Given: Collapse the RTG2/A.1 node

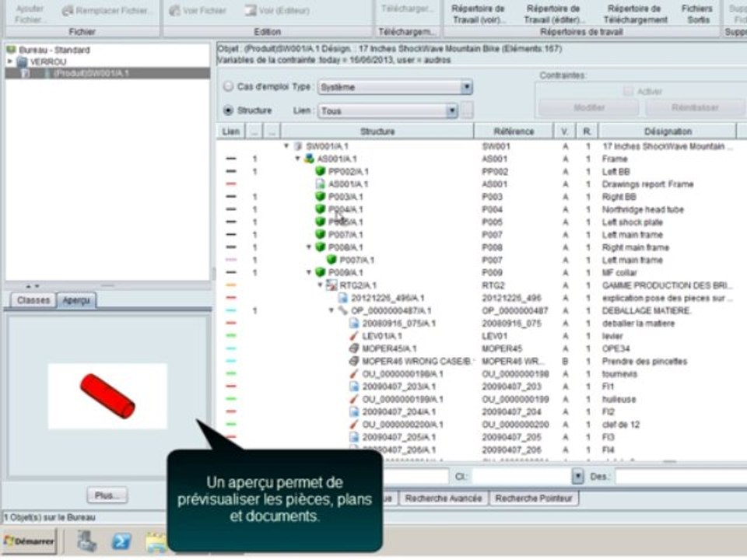Looking at the screenshot, I should (x=320, y=285).
